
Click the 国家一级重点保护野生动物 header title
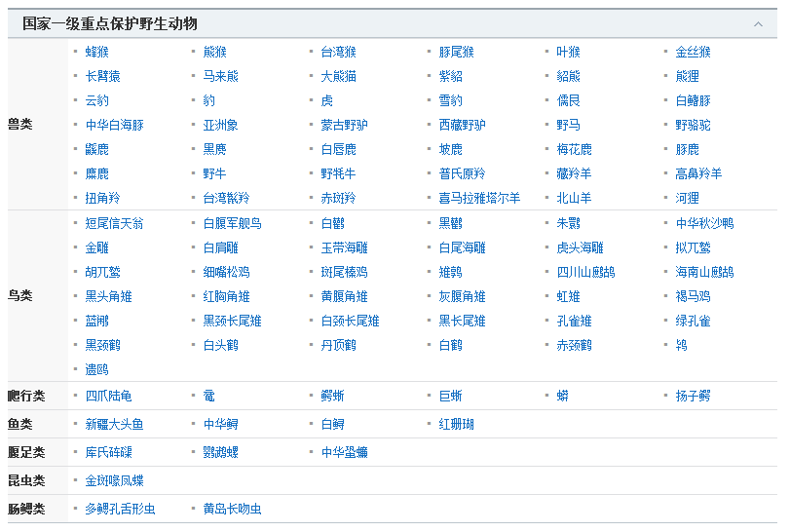click(x=110, y=23)
